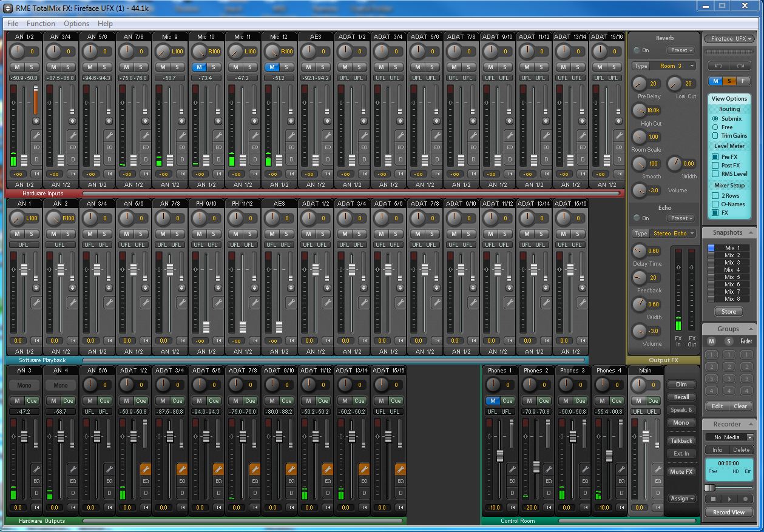Image resolution: width=764 pixels, height=532 pixels.
Task: Enable Trim Gains checkbox
Action: coord(715,136)
